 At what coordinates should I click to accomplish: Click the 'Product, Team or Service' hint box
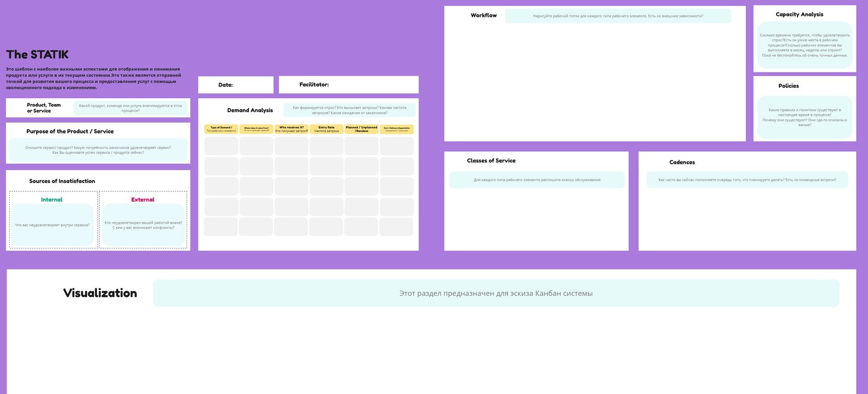click(x=130, y=108)
